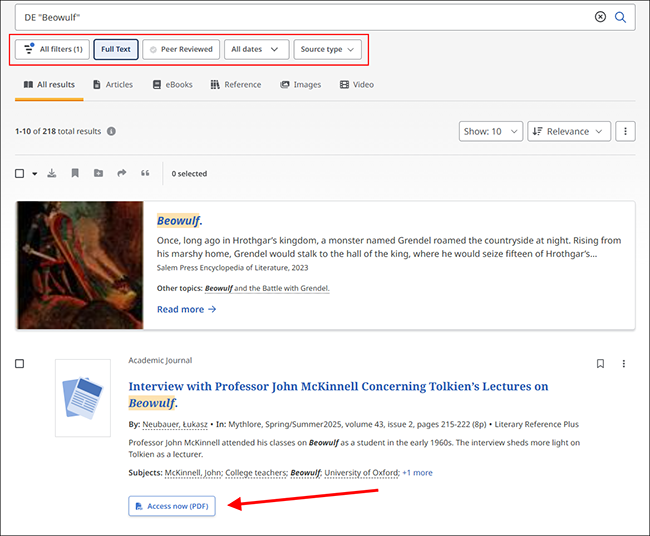Screen dimensions: 650x536
Task: Open Beowulf and the Battle with Grendel topic
Action: [267, 288]
